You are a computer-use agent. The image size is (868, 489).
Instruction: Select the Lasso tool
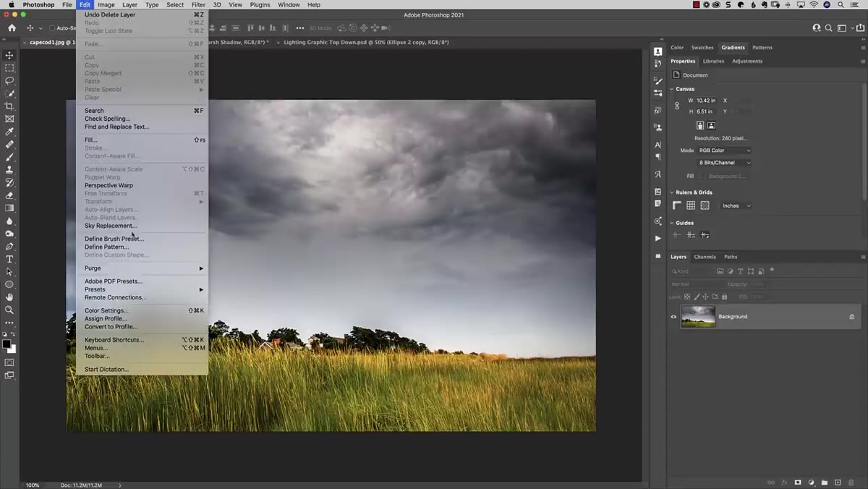(9, 81)
